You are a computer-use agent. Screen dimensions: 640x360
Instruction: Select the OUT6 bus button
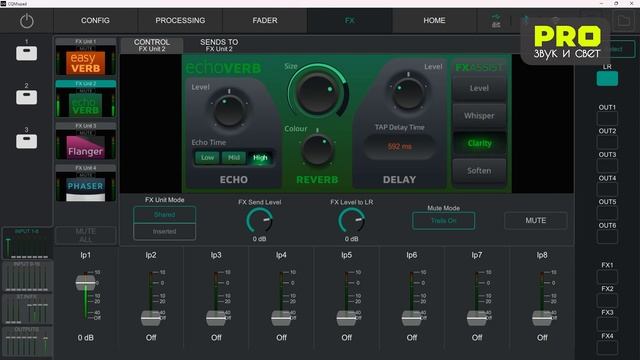[607, 237]
